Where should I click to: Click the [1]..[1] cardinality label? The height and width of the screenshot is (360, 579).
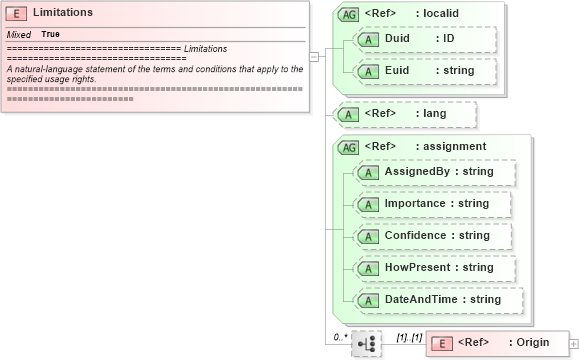[x=409, y=337]
